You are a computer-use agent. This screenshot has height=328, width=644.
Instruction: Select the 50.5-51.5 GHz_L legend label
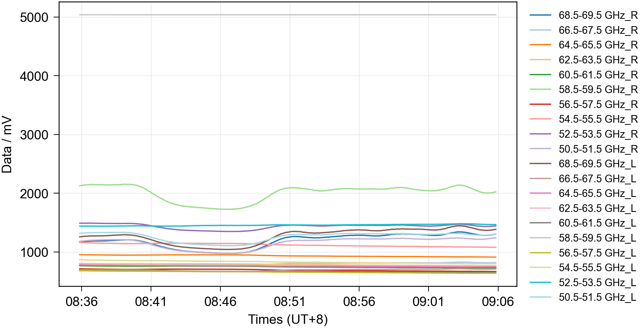[x=597, y=297]
